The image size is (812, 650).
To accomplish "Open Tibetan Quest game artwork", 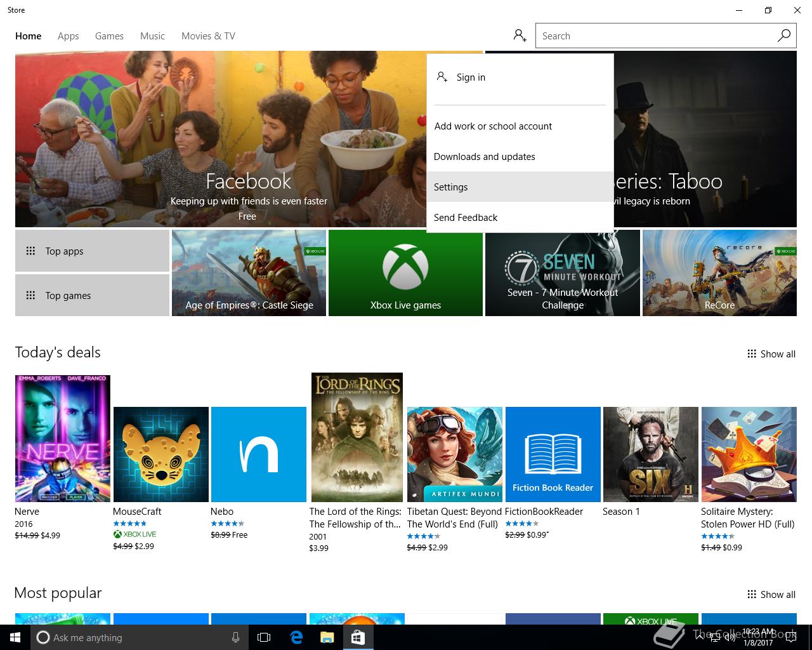I will (455, 454).
